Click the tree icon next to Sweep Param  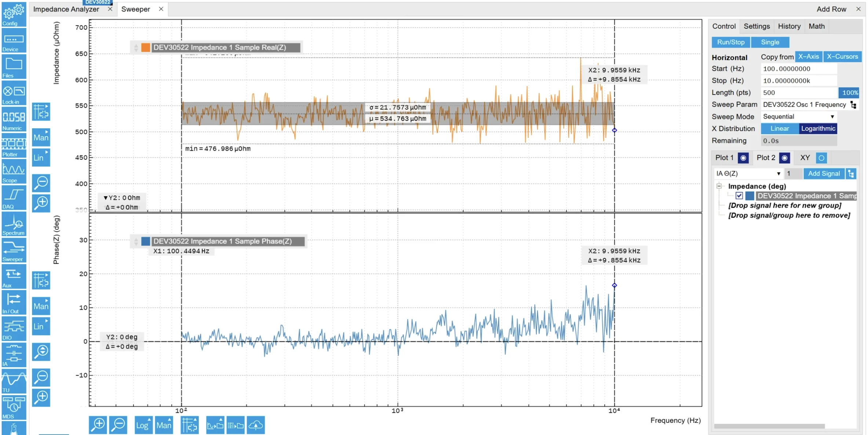(854, 105)
